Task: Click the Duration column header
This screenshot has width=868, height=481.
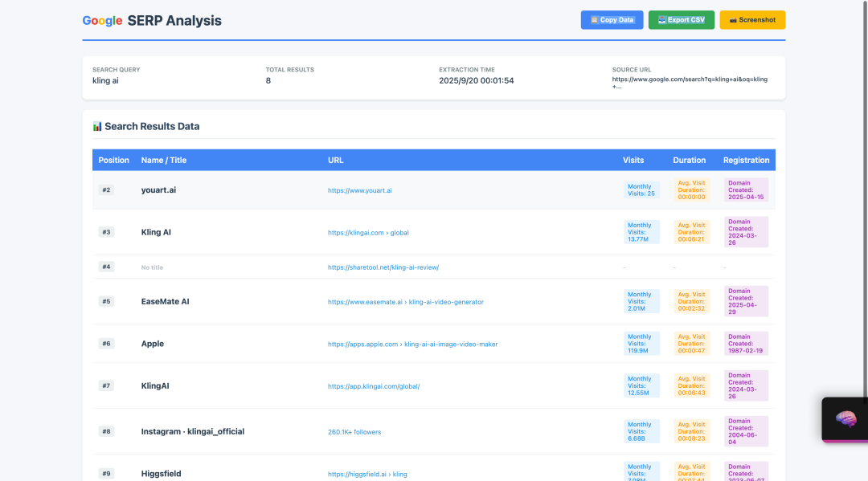Action: (690, 161)
